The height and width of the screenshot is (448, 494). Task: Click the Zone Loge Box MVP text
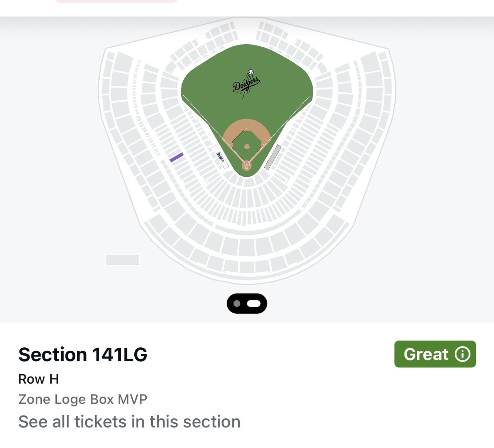click(x=83, y=399)
